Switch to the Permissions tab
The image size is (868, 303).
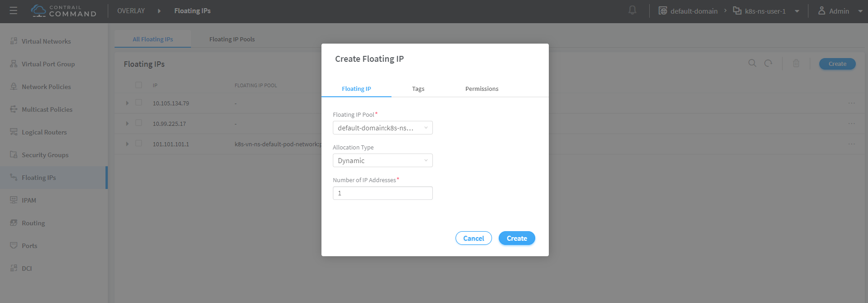click(x=482, y=89)
